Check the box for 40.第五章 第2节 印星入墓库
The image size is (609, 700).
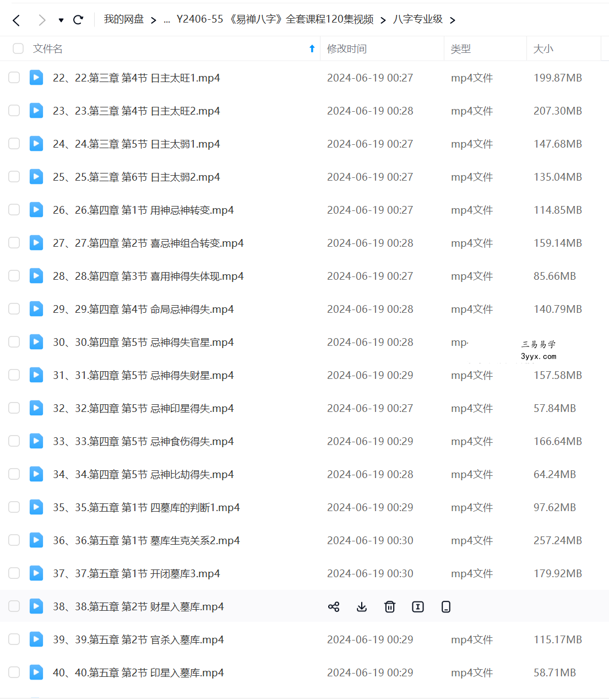14,672
